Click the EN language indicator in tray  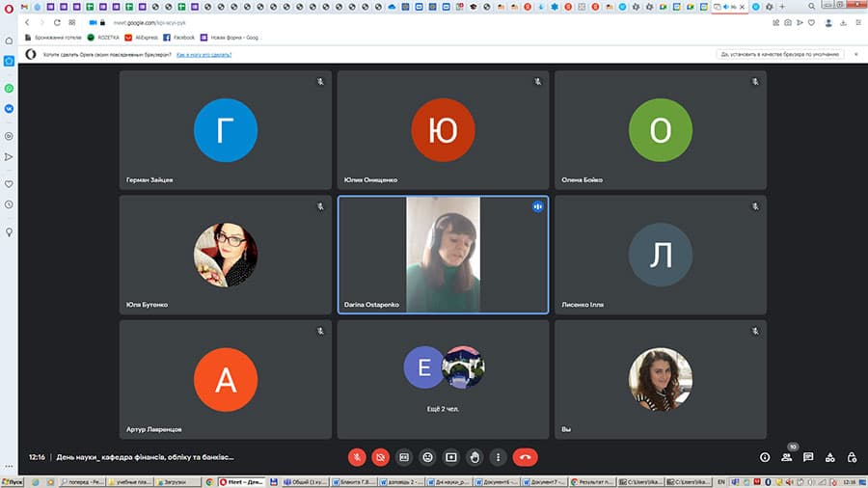tap(720, 482)
